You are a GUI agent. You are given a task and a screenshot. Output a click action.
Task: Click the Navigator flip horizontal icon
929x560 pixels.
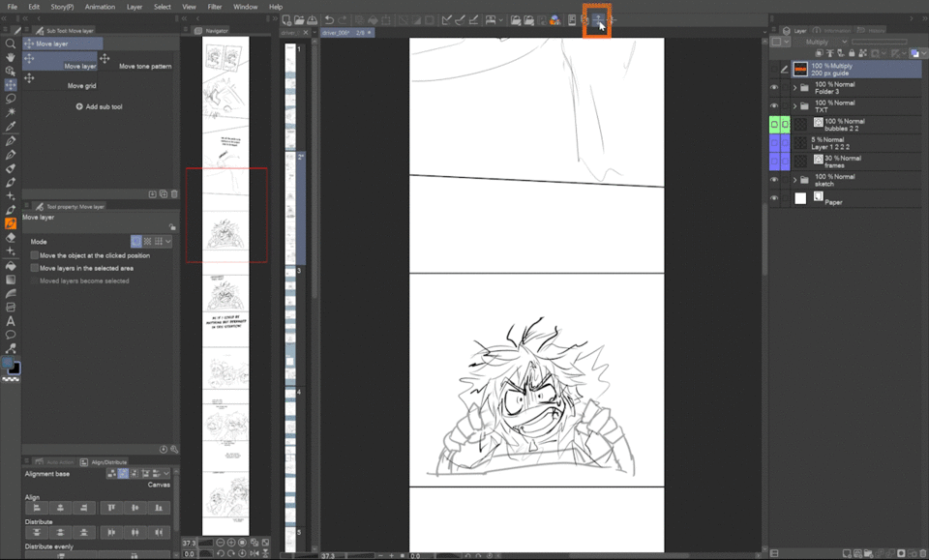coord(255,554)
